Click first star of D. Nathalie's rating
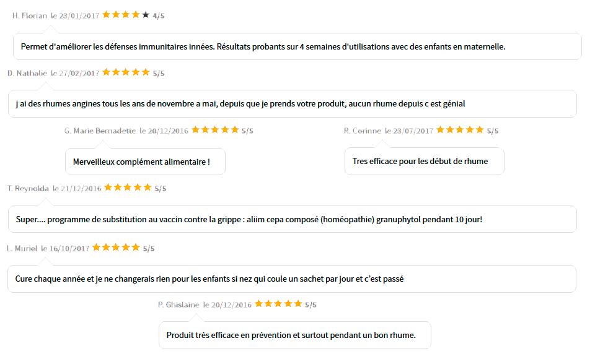The height and width of the screenshot is (364, 595). (x=106, y=72)
